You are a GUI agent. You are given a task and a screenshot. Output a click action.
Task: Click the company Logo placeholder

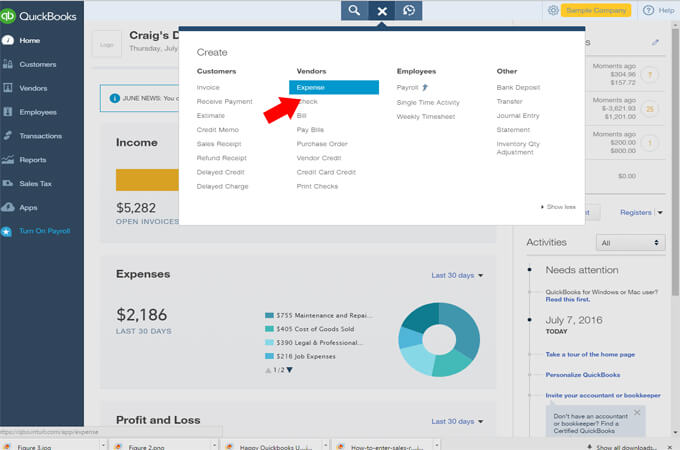[x=107, y=44]
